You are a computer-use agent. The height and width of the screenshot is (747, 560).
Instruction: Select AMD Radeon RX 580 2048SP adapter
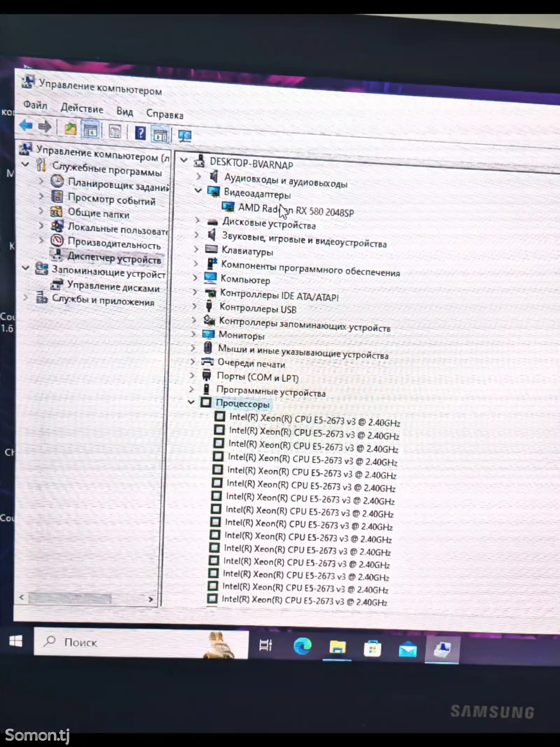pyautogui.click(x=296, y=210)
